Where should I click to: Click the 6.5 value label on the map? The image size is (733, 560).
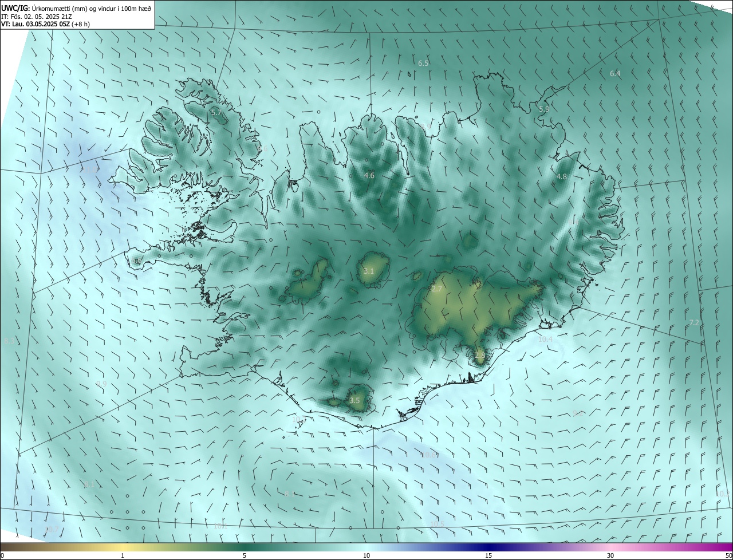pos(423,63)
